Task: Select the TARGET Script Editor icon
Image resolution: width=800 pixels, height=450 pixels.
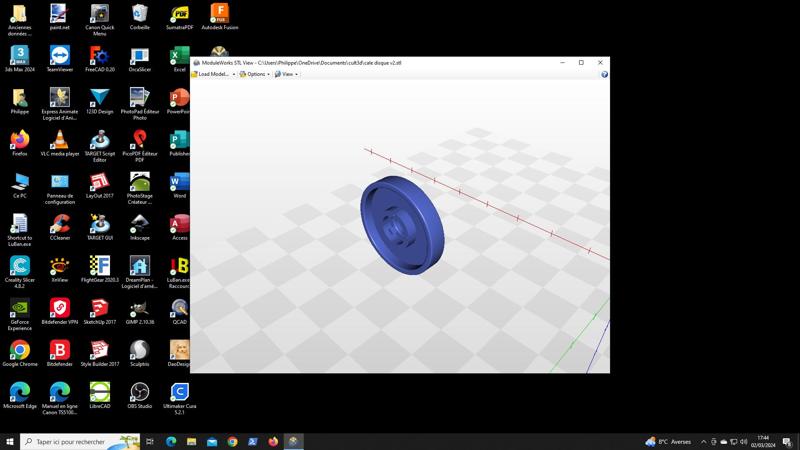Action: tap(99, 146)
